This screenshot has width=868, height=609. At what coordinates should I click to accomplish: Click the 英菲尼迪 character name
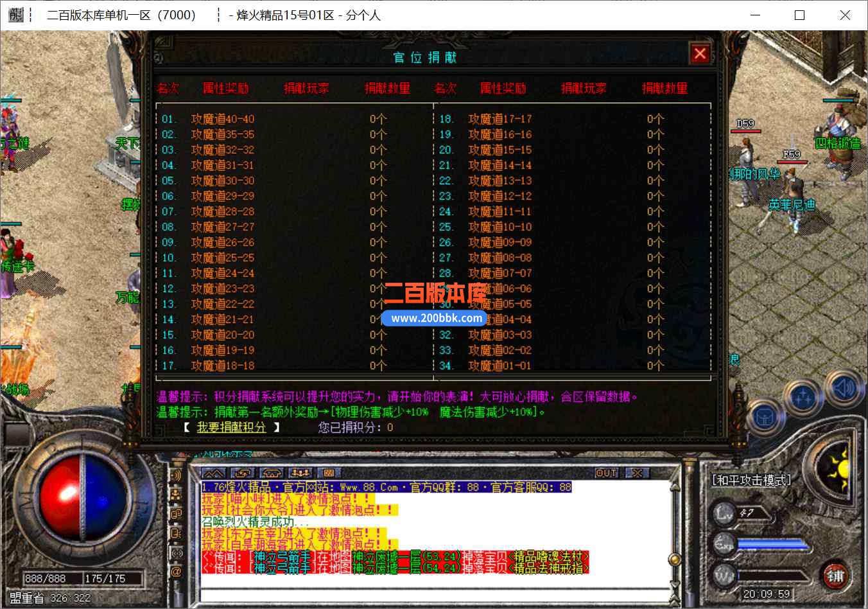click(x=792, y=204)
